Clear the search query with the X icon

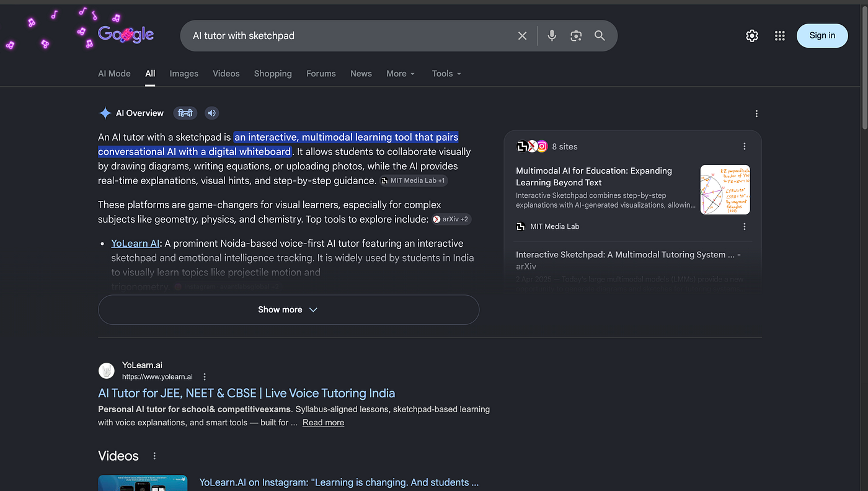coord(522,36)
